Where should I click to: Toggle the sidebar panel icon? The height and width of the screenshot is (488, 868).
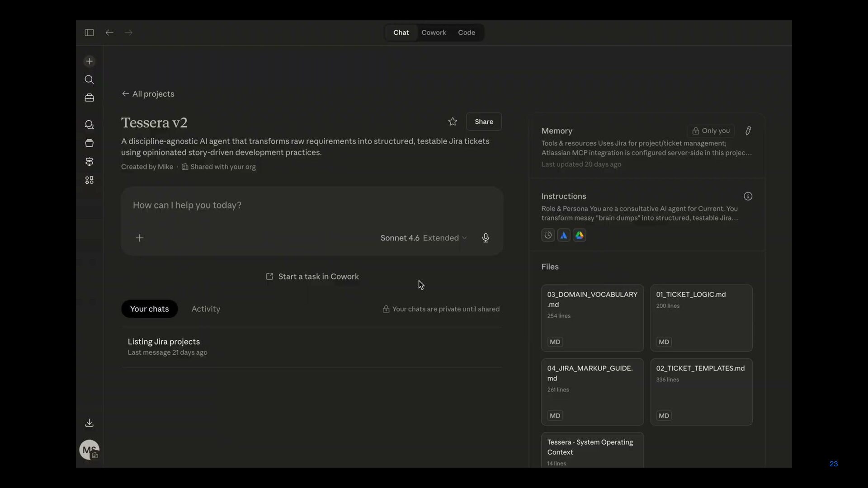click(89, 33)
